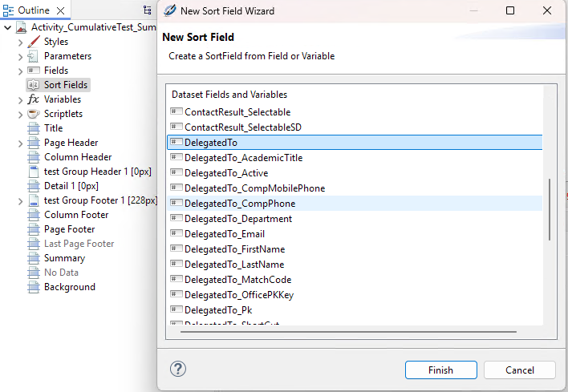Click field icon beside DelegatedTo_Email
This screenshot has width=568, height=392.
(x=176, y=234)
